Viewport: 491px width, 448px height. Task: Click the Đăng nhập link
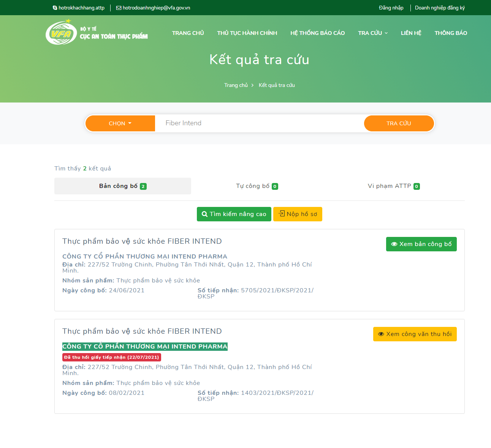tap(391, 8)
